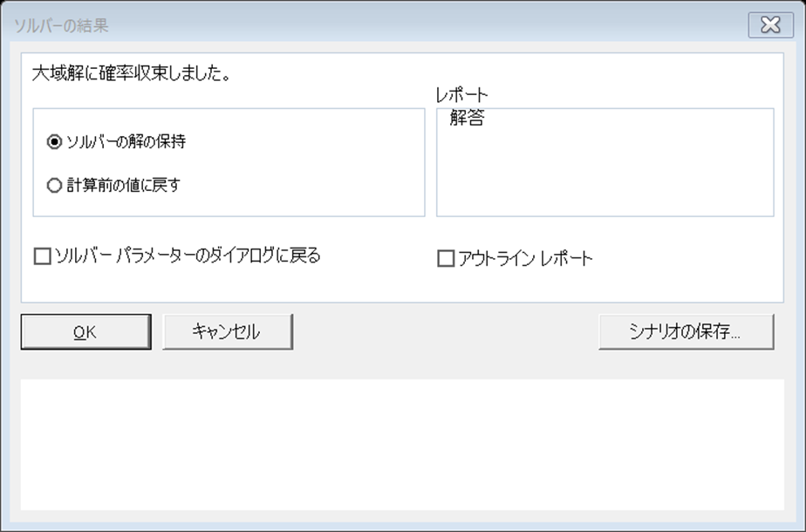Open シナリオの保存... dialog button
806x532 pixels.
(686, 332)
